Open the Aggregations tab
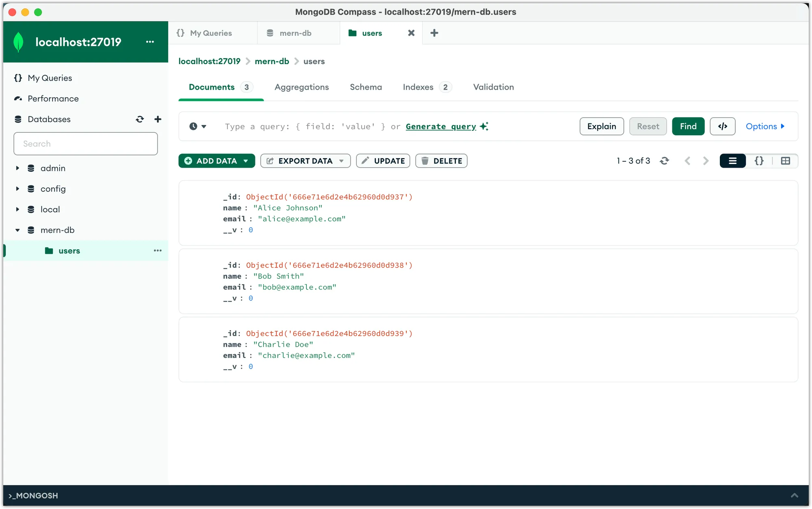Screen dimensions: 812x509 coord(302,87)
